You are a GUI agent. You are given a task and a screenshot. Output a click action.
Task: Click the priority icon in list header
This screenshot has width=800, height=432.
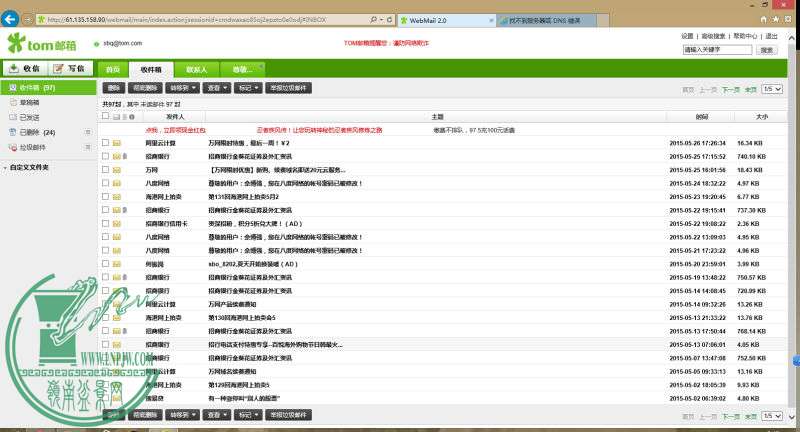132,117
